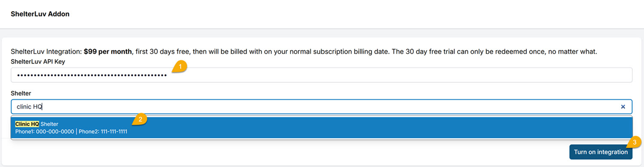Click the "ShelterLuv Integration:" description text
This screenshot has height=167, width=644.
click(46, 52)
